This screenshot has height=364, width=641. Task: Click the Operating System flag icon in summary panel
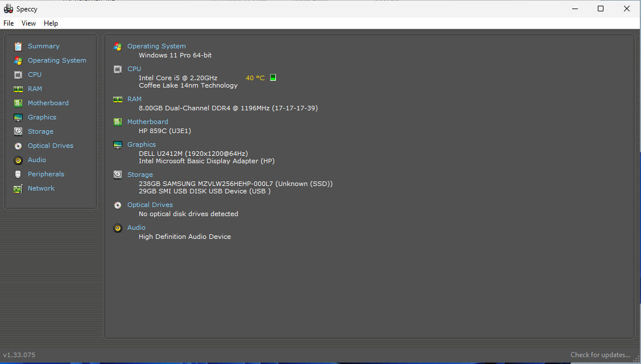[x=118, y=47]
